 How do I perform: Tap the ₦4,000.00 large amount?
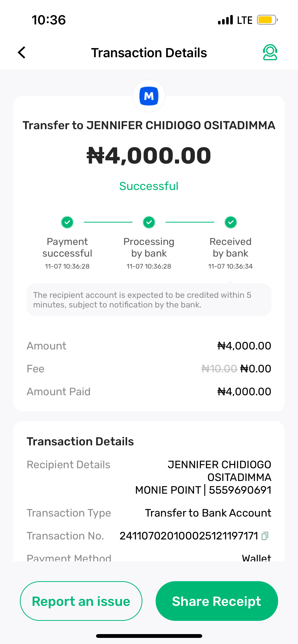149,155
